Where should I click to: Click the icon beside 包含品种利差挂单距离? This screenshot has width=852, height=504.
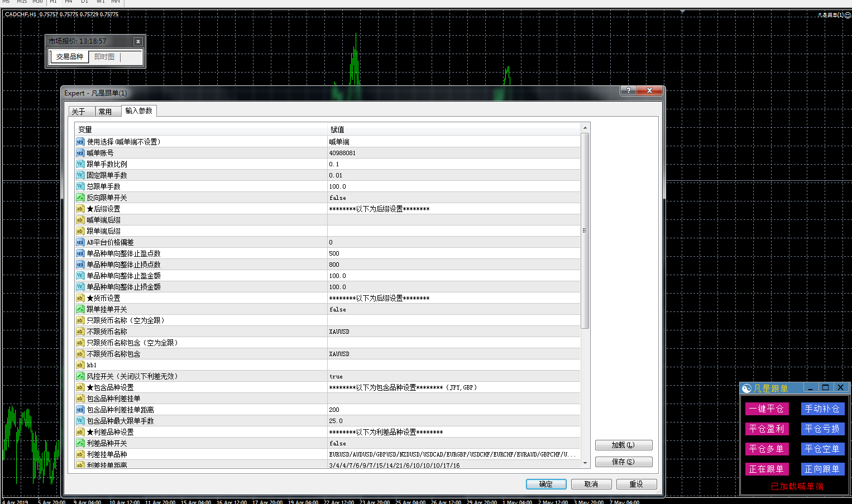80,410
